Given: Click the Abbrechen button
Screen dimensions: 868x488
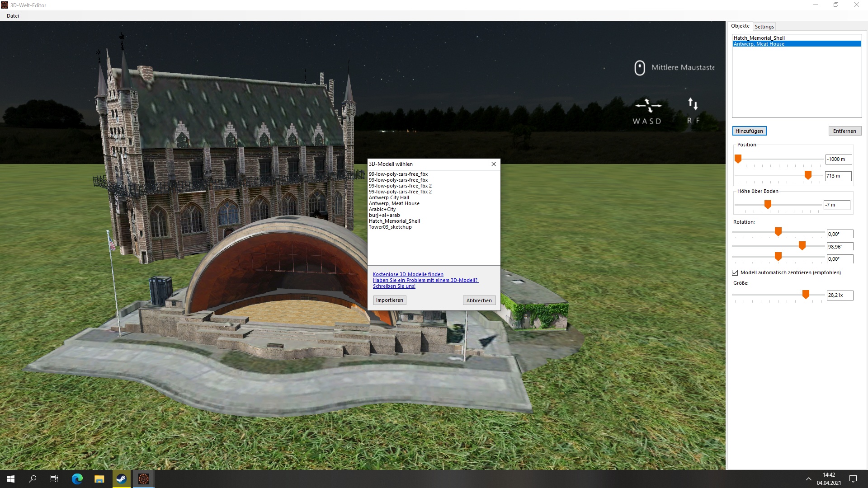Looking at the screenshot, I should (x=479, y=300).
